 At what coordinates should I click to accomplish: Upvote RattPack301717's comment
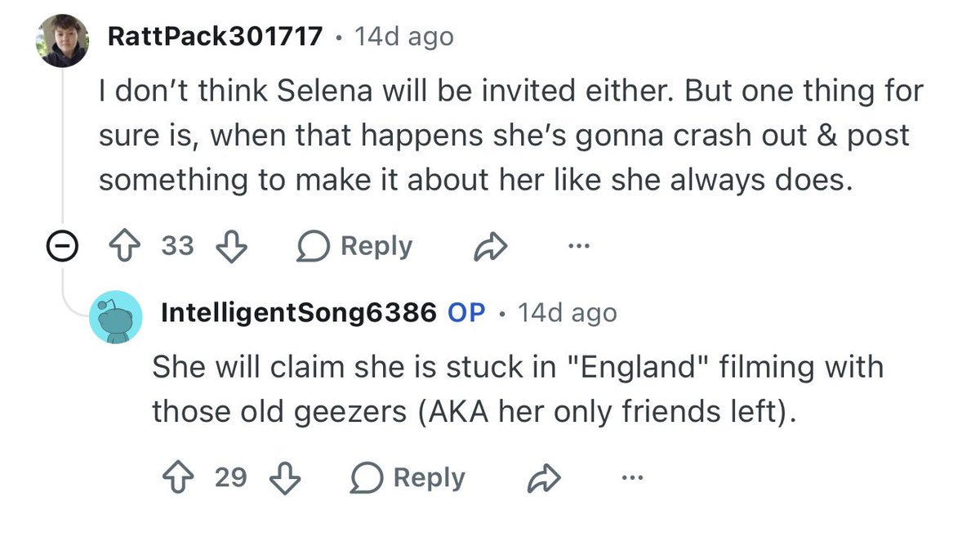tap(124, 246)
